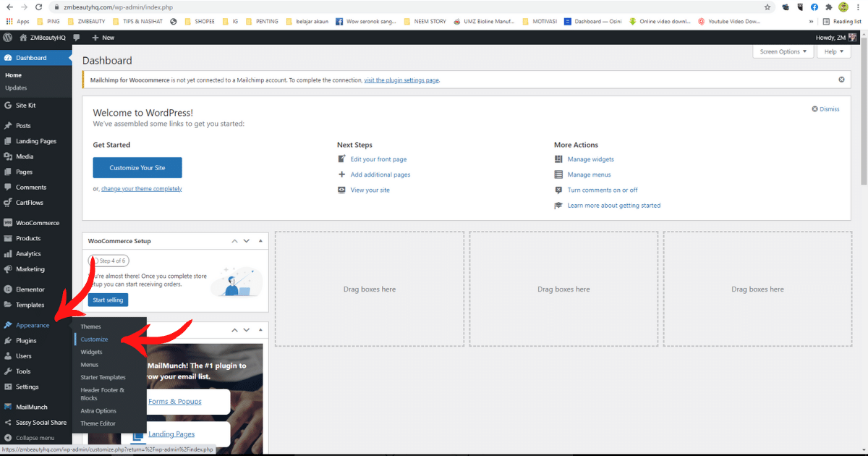Click Manage menus link
This screenshot has width=868, height=456.
589,174
